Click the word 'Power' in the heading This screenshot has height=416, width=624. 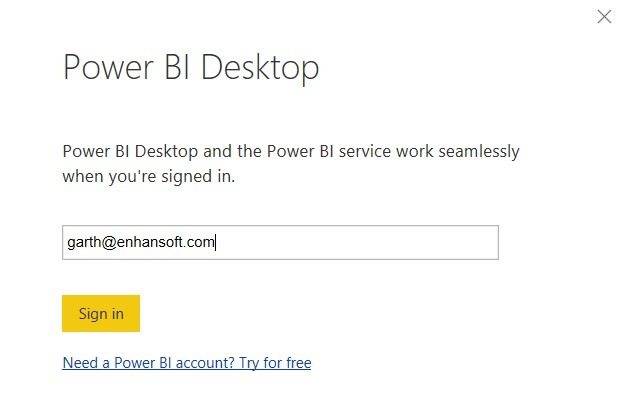(x=108, y=67)
